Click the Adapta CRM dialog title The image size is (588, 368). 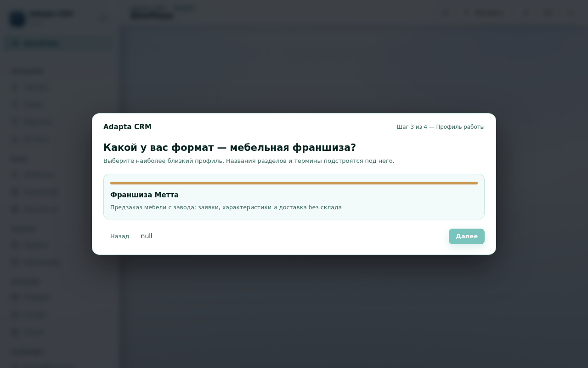click(x=127, y=127)
